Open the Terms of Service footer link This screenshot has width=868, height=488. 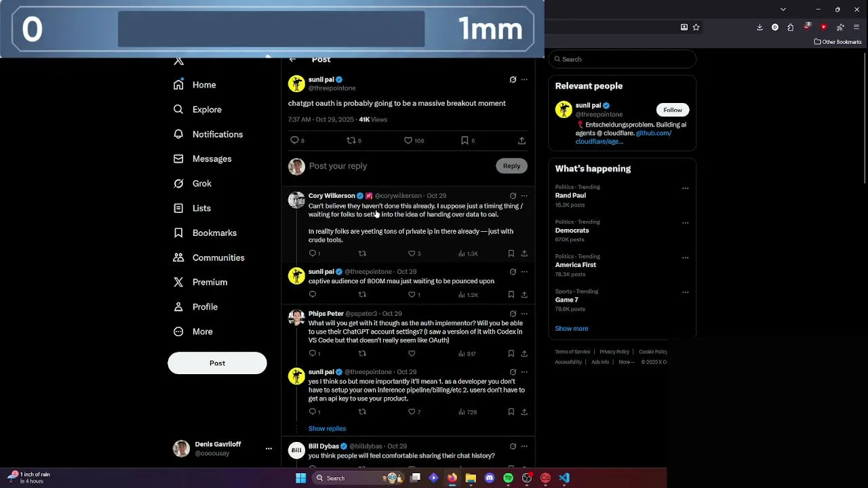click(x=572, y=352)
